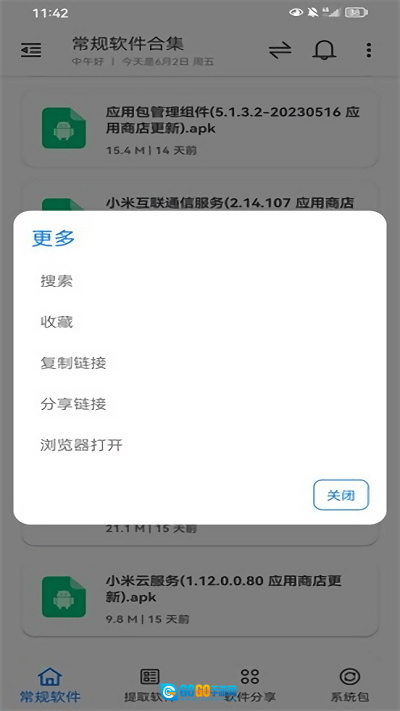Select 分享链接 option
This screenshot has width=400, height=711.
coord(73,404)
